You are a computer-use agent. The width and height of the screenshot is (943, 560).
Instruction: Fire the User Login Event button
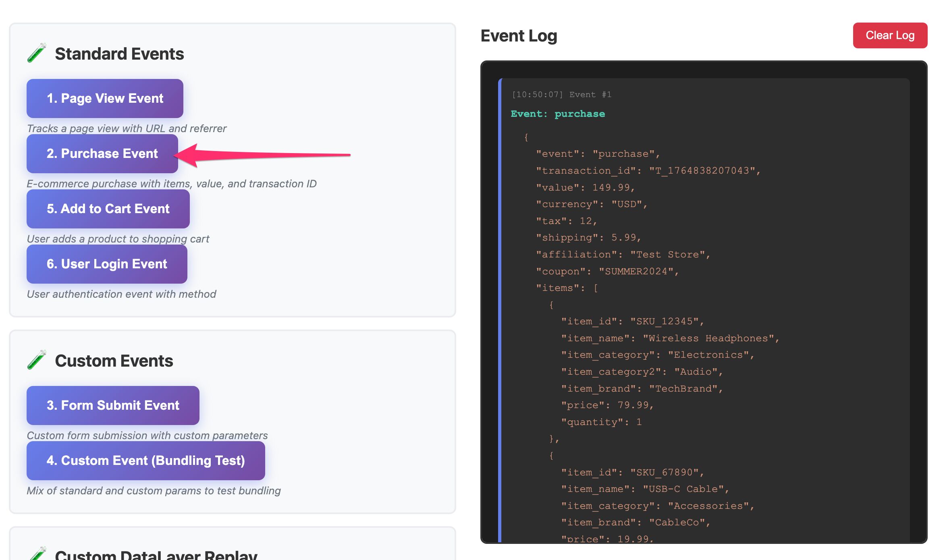tap(107, 264)
